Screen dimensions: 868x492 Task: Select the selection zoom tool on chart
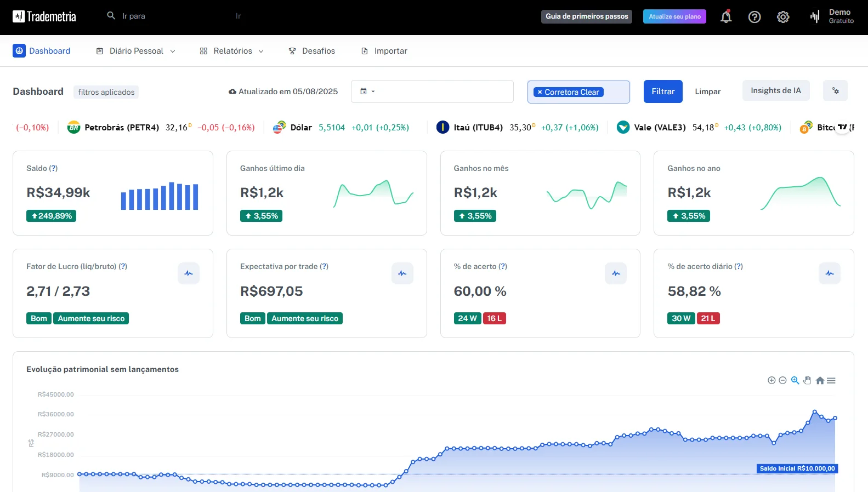point(795,380)
